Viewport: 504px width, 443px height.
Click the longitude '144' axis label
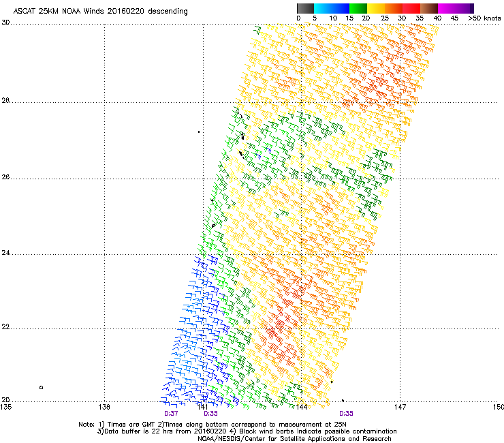coord(302,407)
